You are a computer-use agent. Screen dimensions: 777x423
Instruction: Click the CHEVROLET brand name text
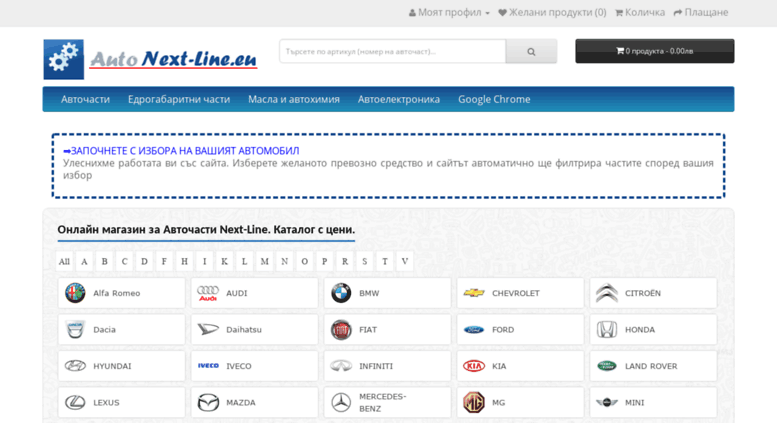click(515, 293)
